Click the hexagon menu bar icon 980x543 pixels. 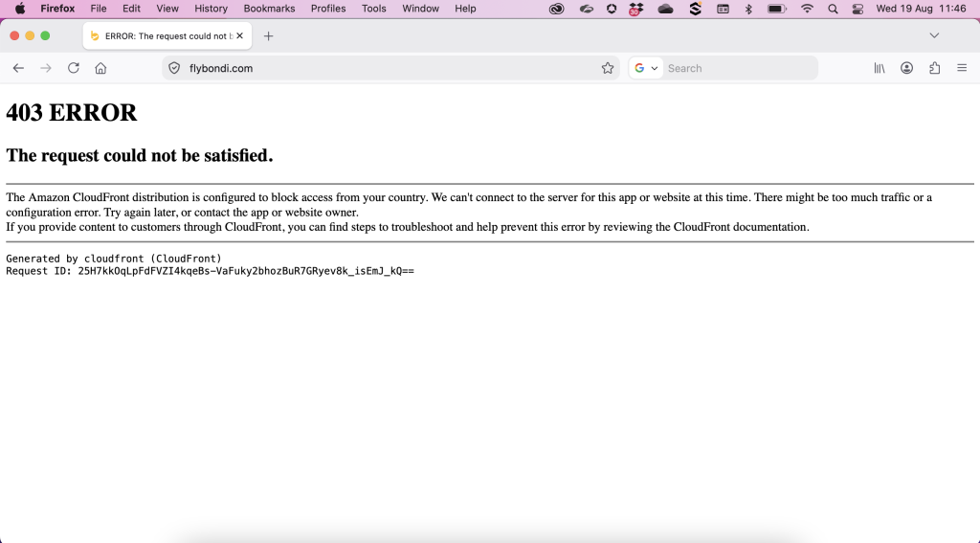pos(612,9)
